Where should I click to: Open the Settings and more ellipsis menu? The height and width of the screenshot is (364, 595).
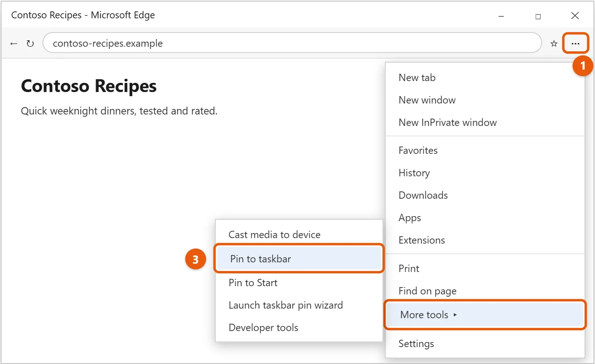pos(575,43)
